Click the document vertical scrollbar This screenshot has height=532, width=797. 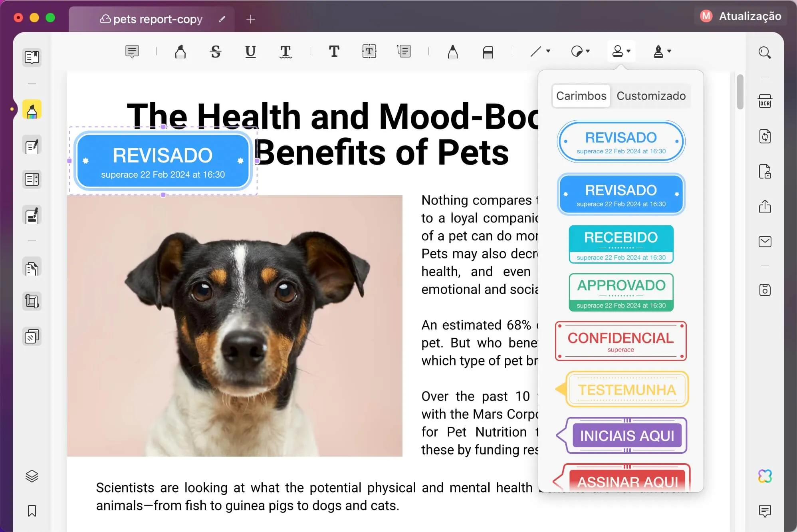[x=740, y=92]
